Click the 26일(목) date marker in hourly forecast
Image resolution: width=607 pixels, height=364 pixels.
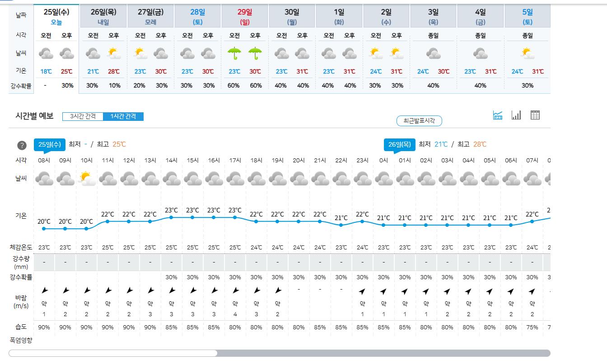pos(399,144)
